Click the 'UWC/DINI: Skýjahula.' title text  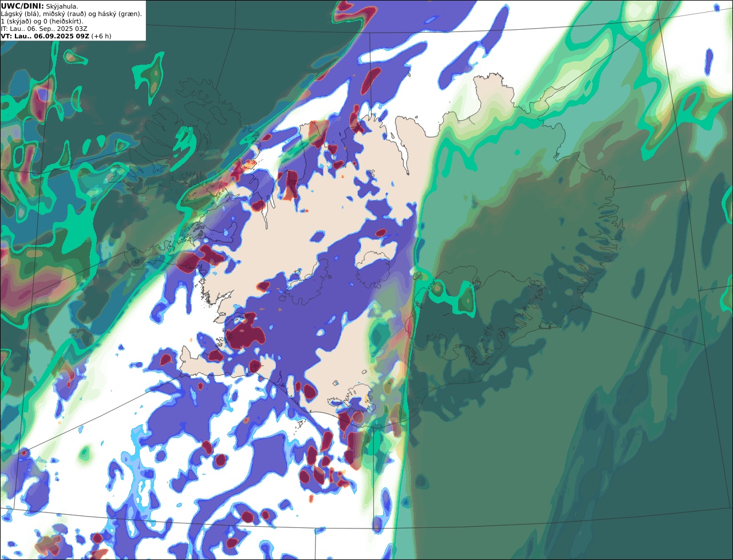click(40, 6)
